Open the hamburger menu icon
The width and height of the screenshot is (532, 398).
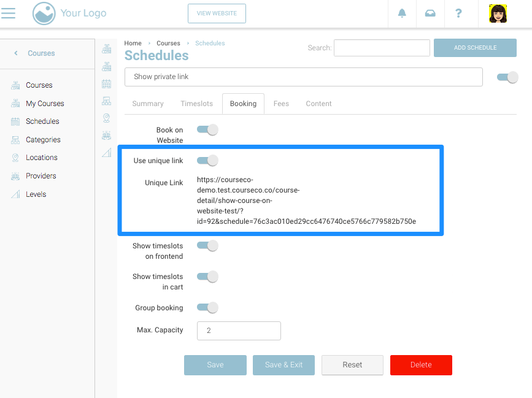pos(9,13)
